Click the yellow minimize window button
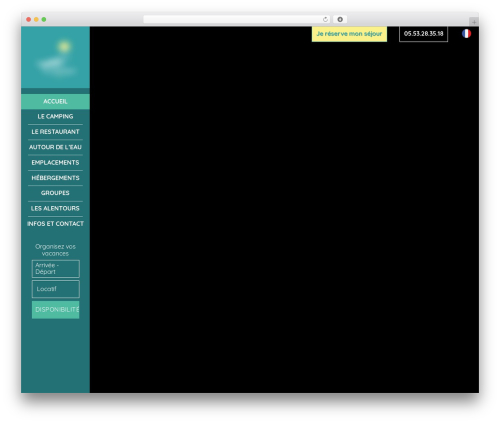The image size is (500, 423). (x=36, y=19)
